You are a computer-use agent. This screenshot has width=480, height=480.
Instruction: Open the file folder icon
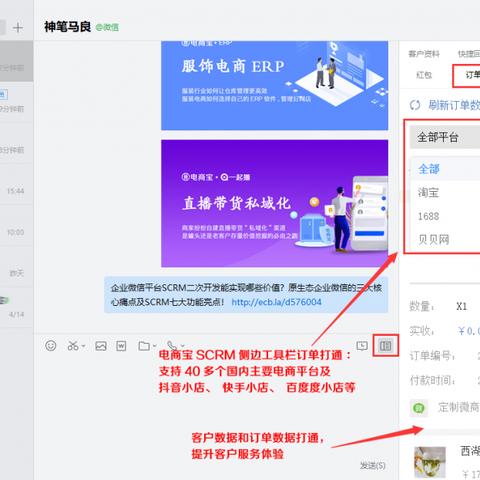(144, 346)
